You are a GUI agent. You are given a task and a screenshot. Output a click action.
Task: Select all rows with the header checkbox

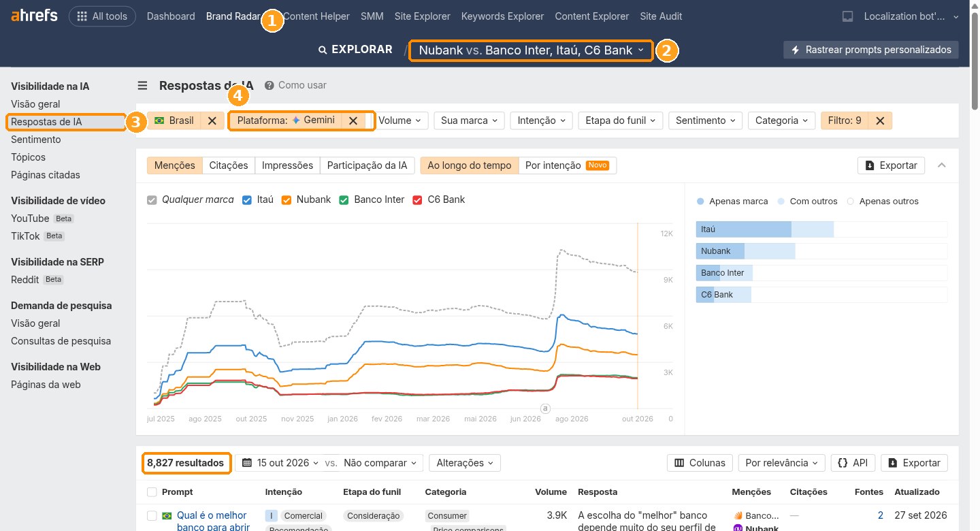(152, 492)
